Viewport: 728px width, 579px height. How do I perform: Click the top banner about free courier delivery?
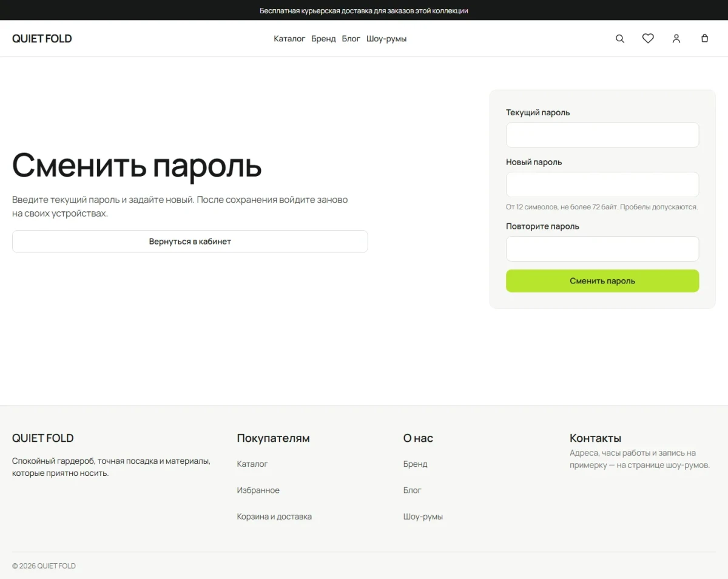coord(364,10)
